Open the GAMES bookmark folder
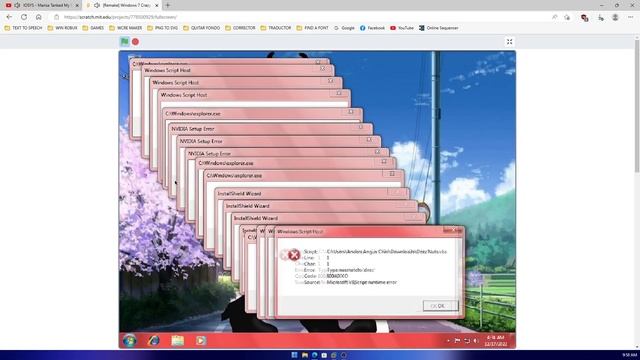The image size is (640, 360). pyautogui.click(x=93, y=28)
